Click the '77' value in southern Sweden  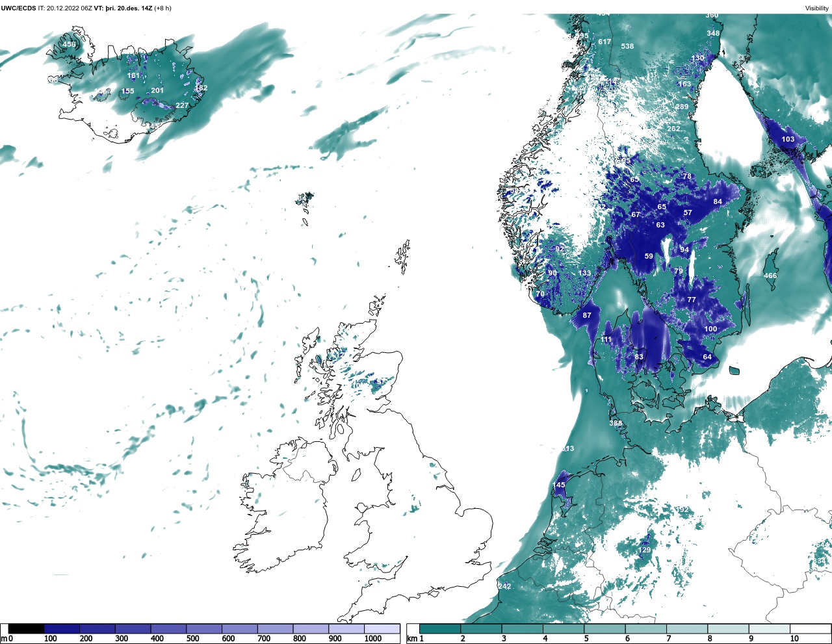click(x=692, y=300)
